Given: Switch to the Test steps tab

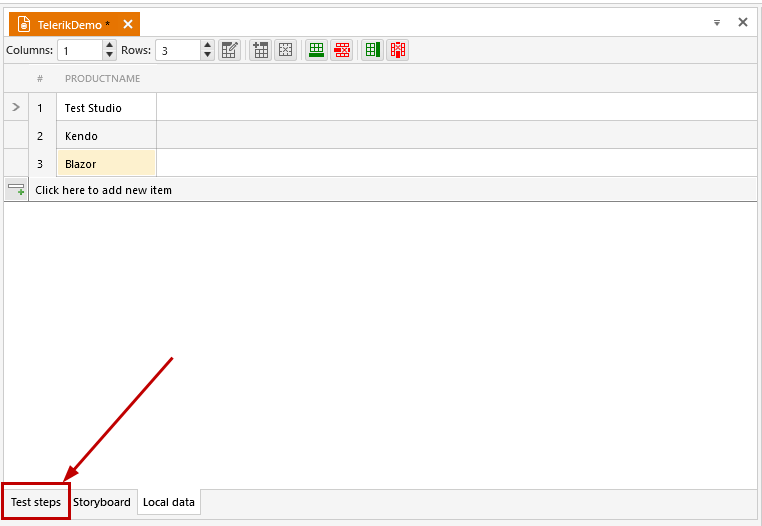Looking at the screenshot, I should pyautogui.click(x=36, y=502).
